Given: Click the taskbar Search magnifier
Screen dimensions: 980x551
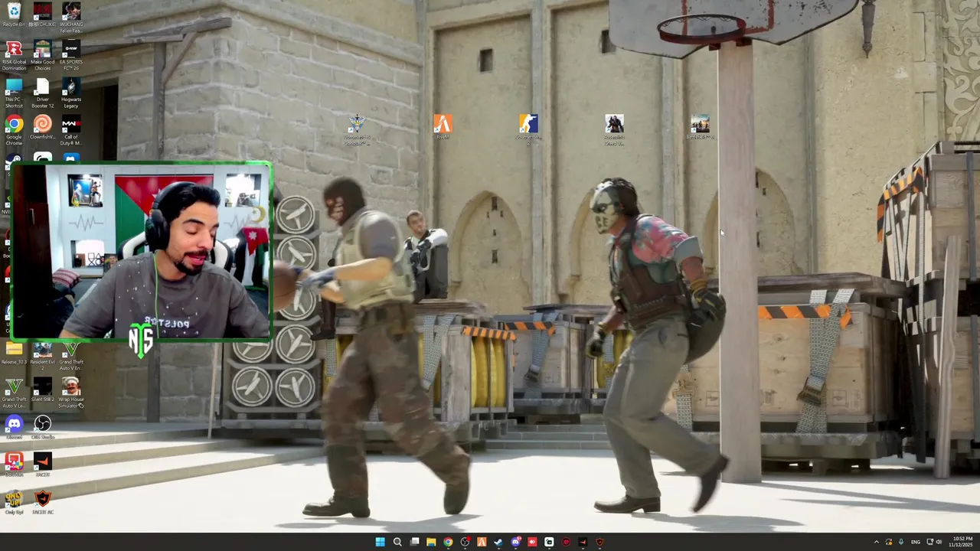Looking at the screenshot, I should pos(397,542).
